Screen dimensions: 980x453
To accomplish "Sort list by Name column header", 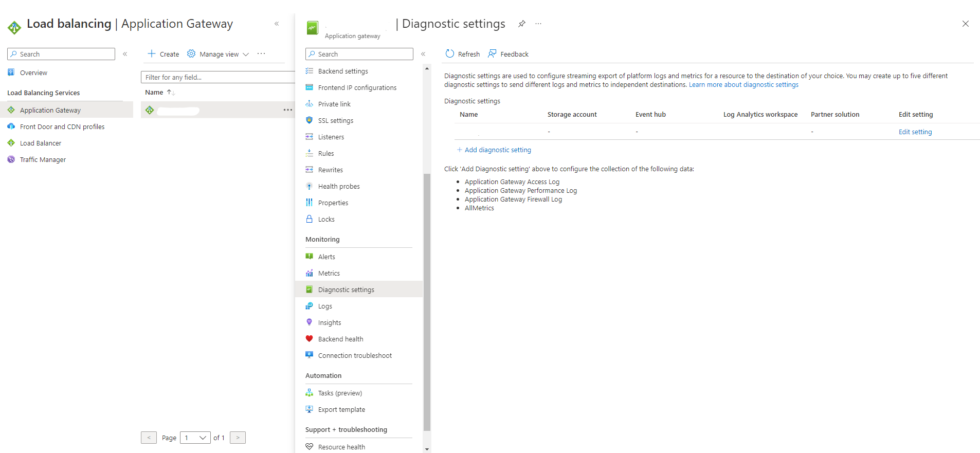I will (x=154, y=93).
